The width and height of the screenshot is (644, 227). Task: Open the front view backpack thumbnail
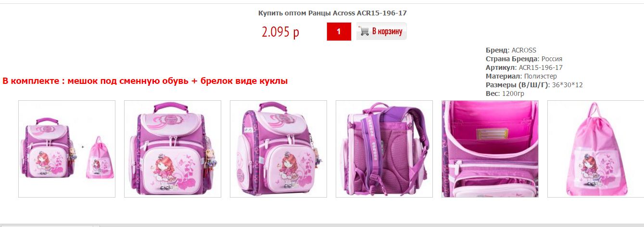173,149
